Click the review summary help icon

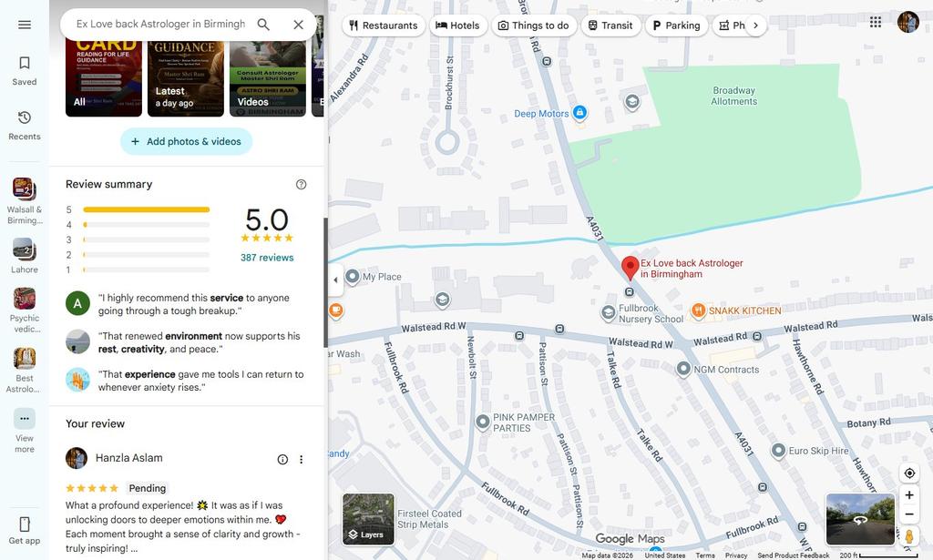(301, 184)
